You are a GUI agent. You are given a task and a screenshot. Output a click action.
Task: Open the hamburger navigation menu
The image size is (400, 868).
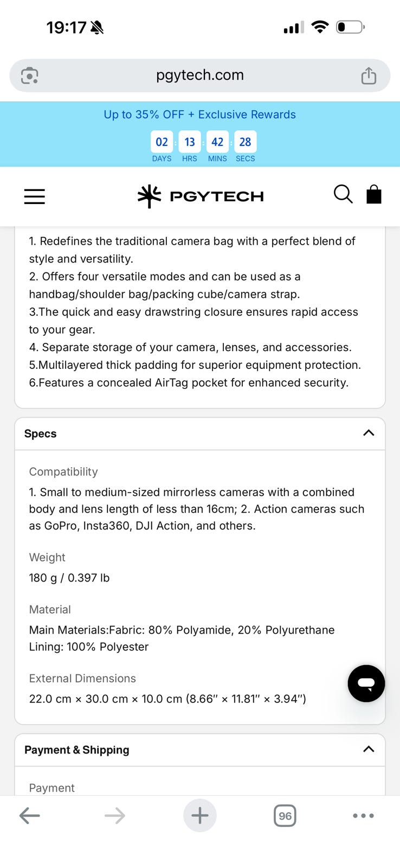pyautogui.click(x=34, y=196)
